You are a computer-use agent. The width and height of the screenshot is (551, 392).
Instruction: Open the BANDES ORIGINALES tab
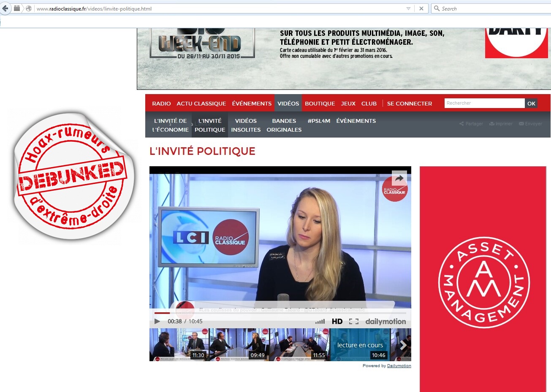284,125
